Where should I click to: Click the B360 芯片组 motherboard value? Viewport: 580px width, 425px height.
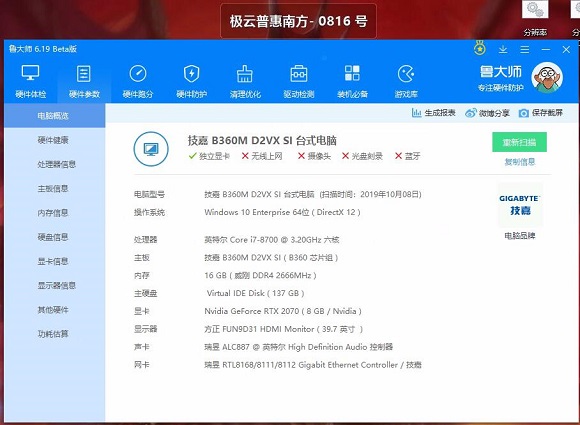pos(271,257)
